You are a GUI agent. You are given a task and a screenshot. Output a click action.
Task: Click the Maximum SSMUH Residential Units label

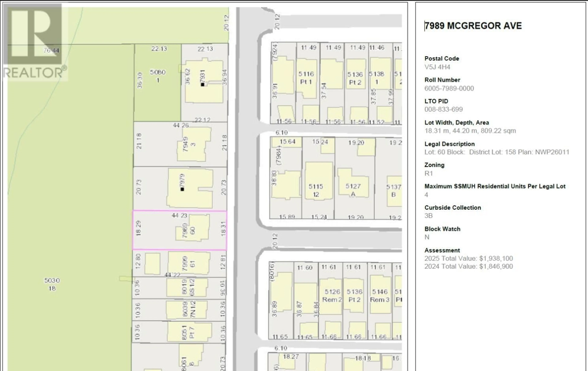tap(495, 186)
